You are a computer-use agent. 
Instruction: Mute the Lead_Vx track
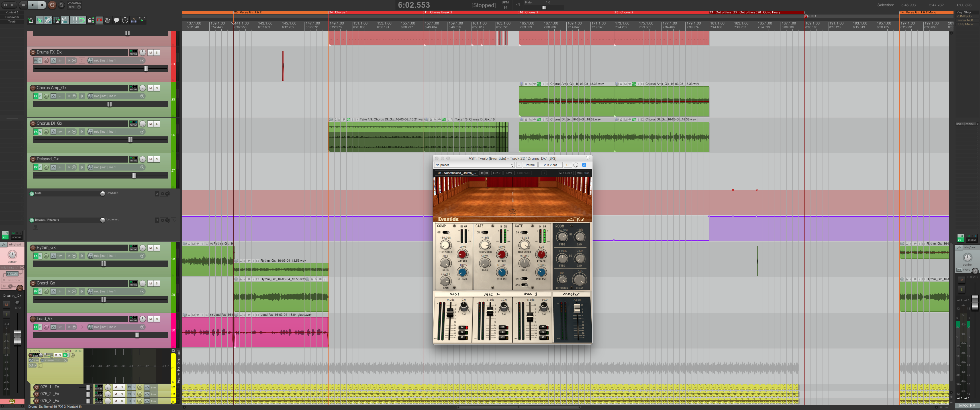point(151,319)
